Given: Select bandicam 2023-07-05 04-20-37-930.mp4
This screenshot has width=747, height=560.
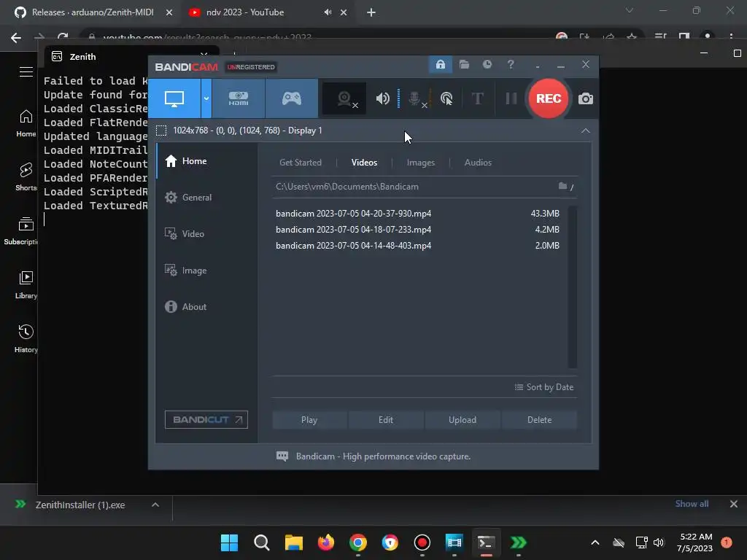Looking at the screenshot, I should coord(417,214).
